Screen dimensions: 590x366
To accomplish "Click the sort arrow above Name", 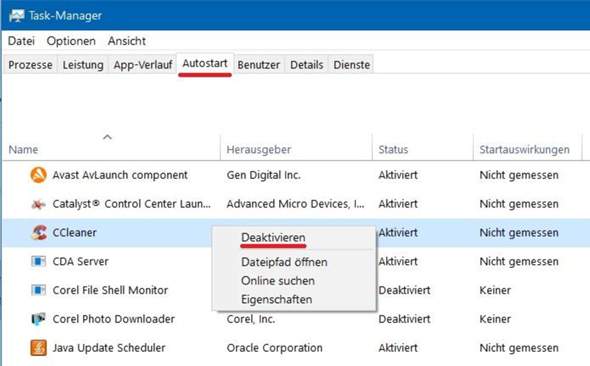I will (107, 137).
